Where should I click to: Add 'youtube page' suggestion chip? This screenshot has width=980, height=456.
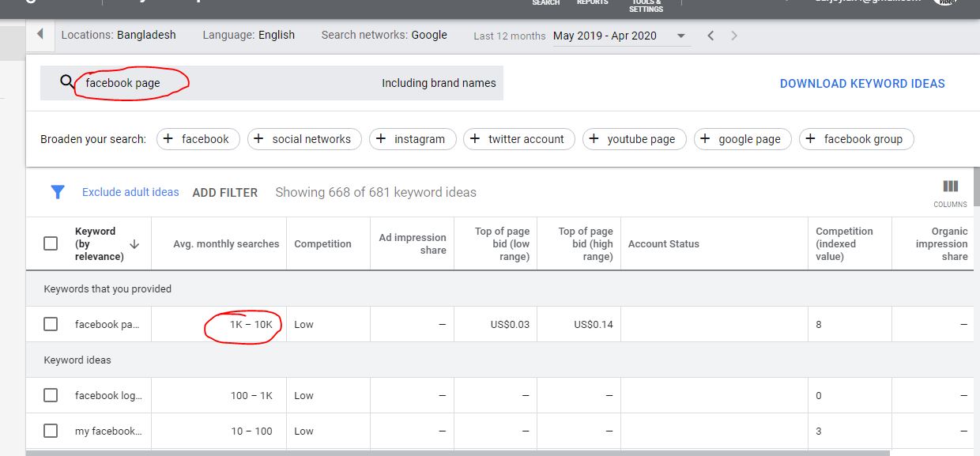point(635,139)
